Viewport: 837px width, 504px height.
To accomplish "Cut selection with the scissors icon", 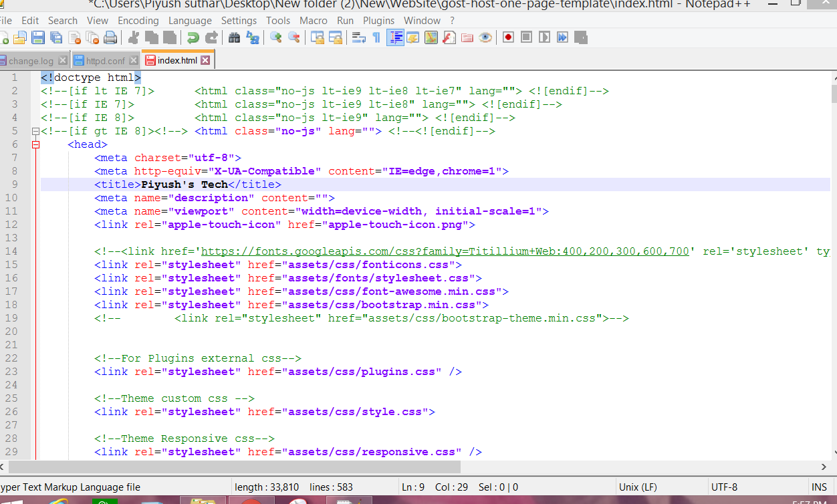I will pyautogui.click(x=134, y=37).
